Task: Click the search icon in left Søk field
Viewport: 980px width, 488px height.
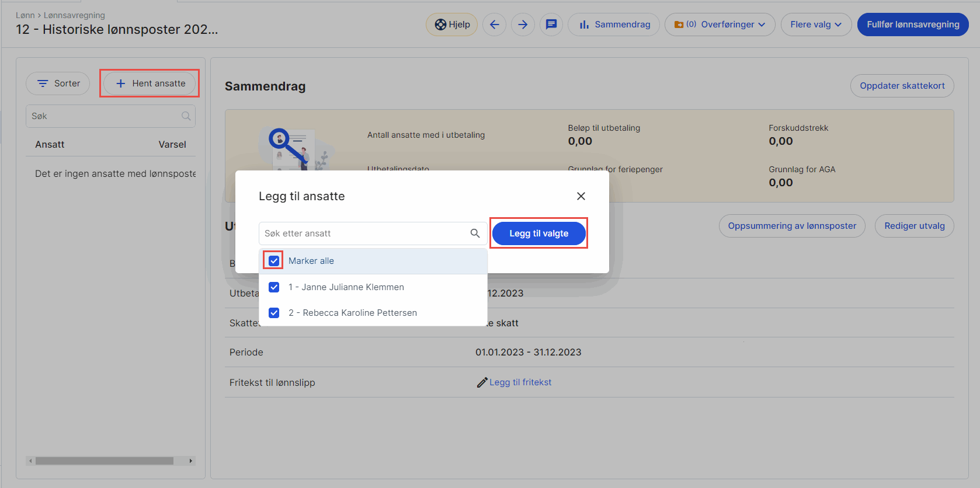Action: (x=186, y=116)
